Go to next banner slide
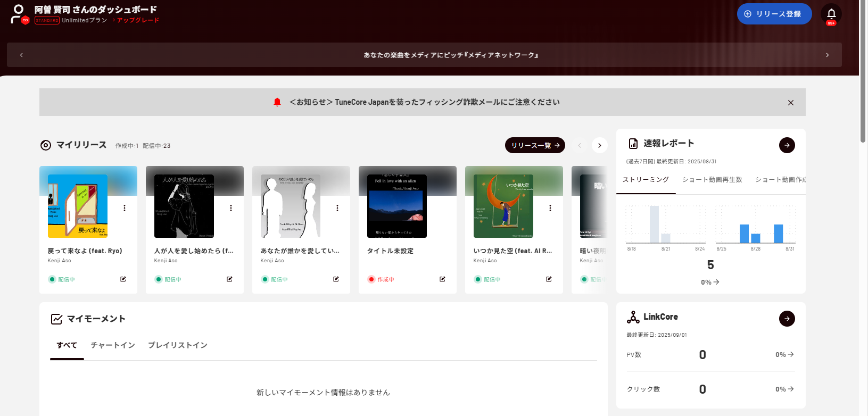This screenshot has width=868, height=416. (827, 55)
